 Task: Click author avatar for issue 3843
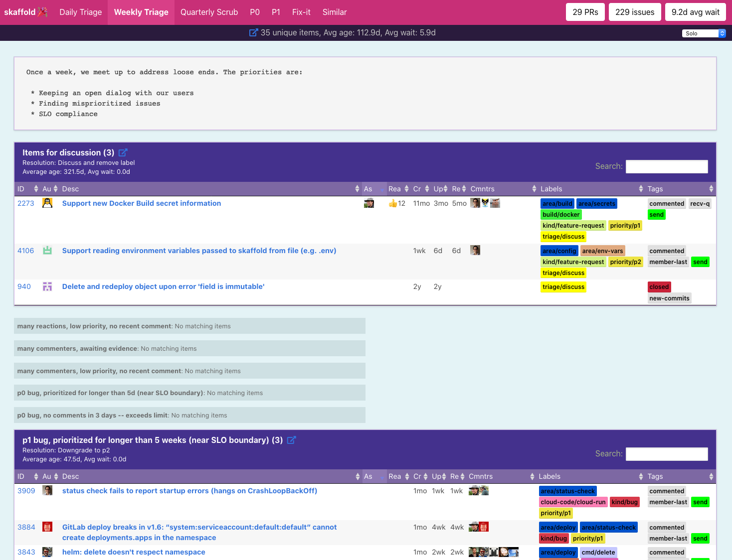tap(47, 552)
